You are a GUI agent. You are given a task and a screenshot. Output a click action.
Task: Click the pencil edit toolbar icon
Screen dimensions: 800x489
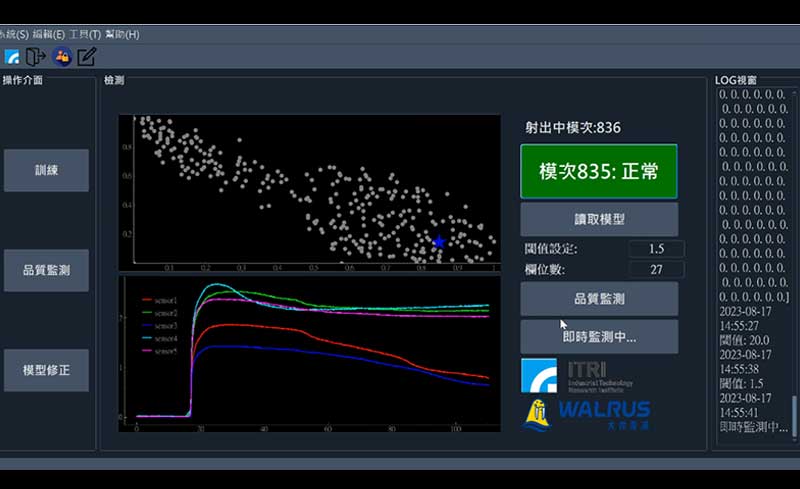coord(87,57)
